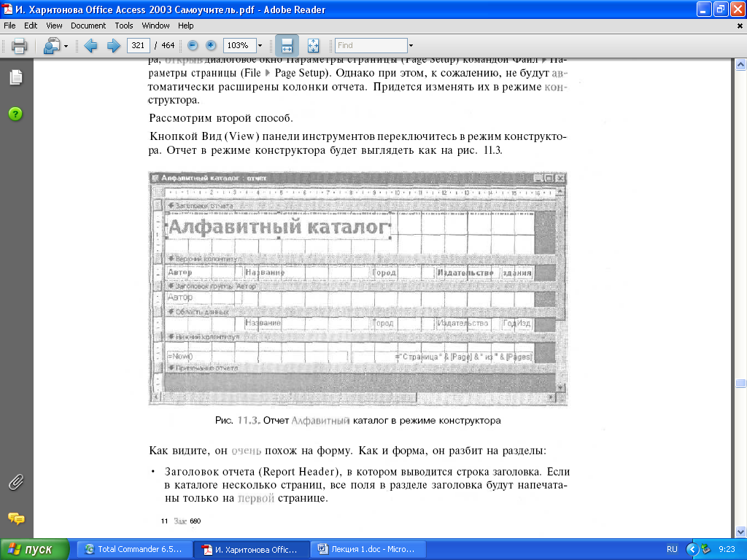Image resolution: width=747 pixels, height=560 pixels.
Task: Switch to Total Commander in taskbar
Action: pyautogui.click(x=134, y=549)
